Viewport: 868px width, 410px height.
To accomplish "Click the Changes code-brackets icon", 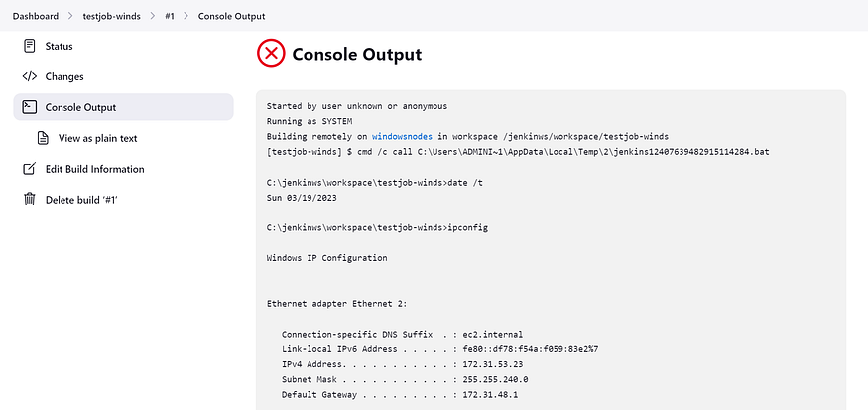I will click(30, 76).
